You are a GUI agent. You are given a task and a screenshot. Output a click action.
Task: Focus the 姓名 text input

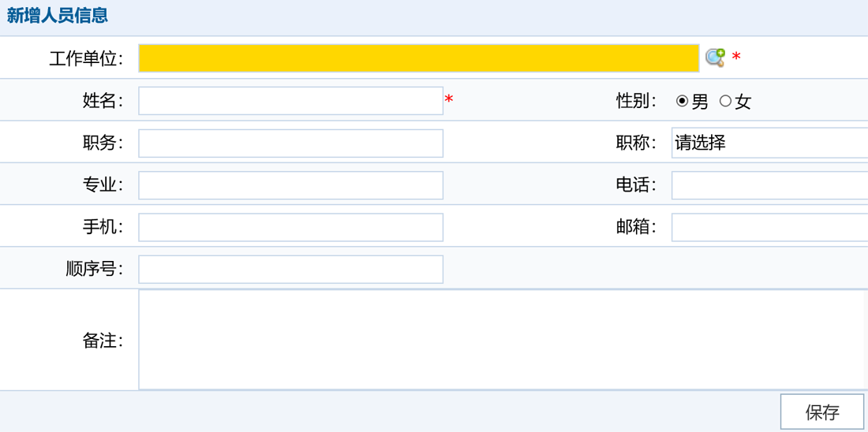pyautogui.click(x=290, y=101)
